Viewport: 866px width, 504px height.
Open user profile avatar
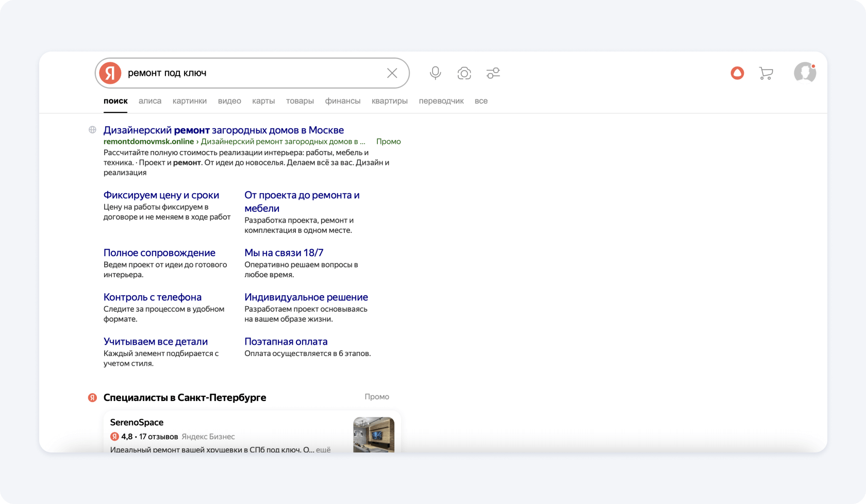pos(804,73)
